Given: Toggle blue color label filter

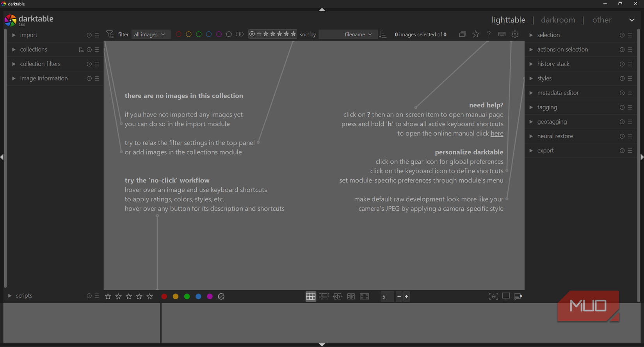Looking at the screenshot, I should (209, 34).
